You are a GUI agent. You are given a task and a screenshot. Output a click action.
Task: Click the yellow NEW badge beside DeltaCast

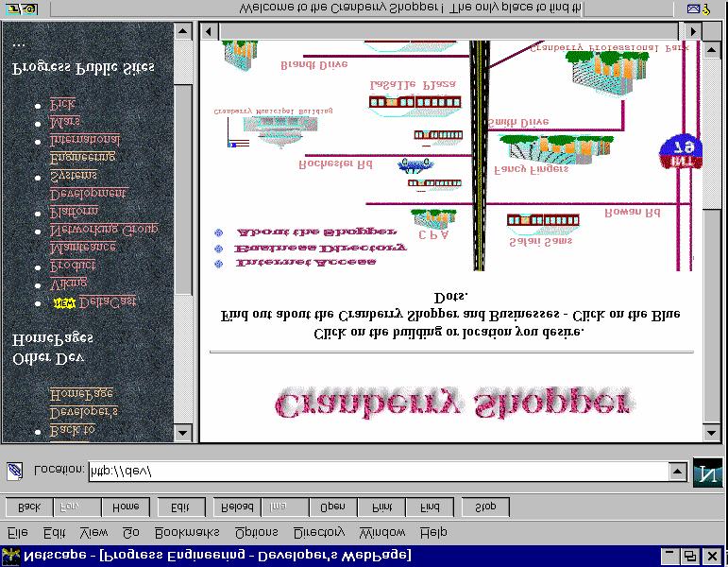64,303
